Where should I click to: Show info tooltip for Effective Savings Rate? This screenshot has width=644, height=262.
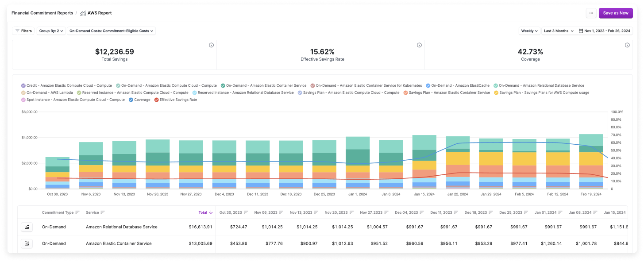(x=419, y=45)
